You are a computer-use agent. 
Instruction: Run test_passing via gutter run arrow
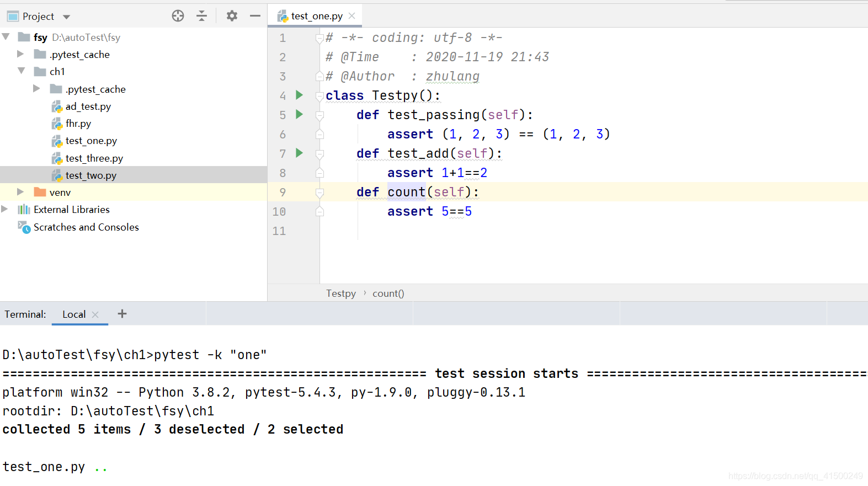tap(299, 114)
